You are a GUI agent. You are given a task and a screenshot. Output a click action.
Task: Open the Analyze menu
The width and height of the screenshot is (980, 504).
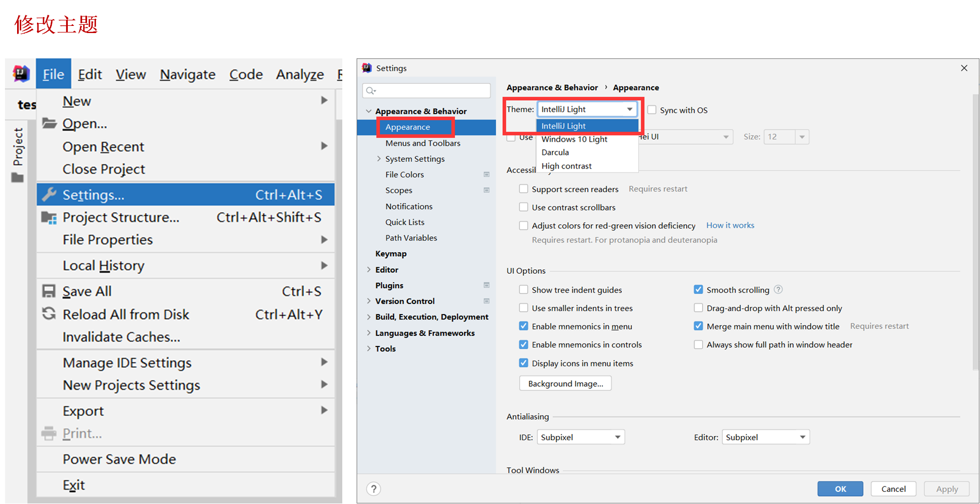300,74
